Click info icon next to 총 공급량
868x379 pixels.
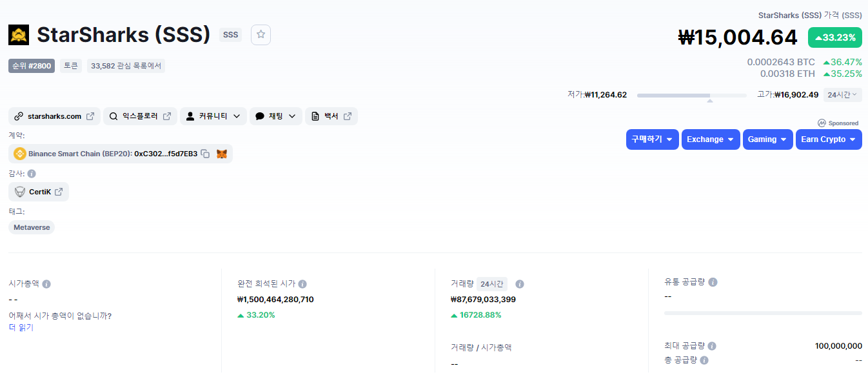[704, 360]
